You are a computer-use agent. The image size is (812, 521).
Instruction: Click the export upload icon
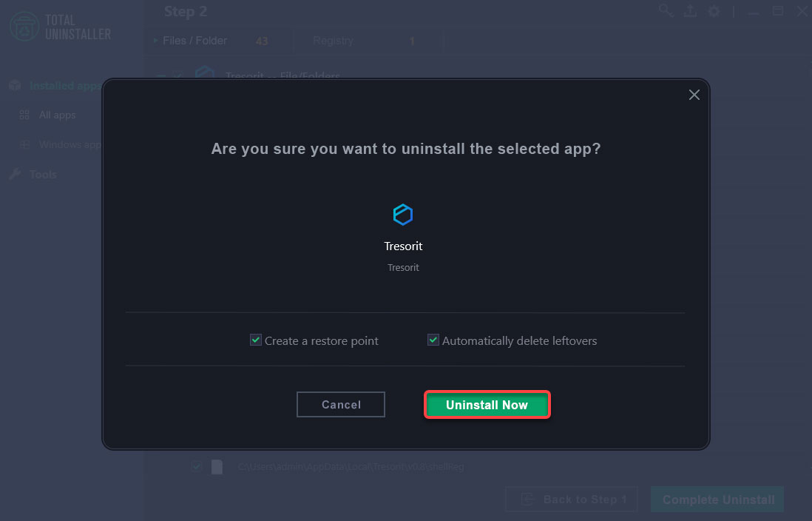690,11
